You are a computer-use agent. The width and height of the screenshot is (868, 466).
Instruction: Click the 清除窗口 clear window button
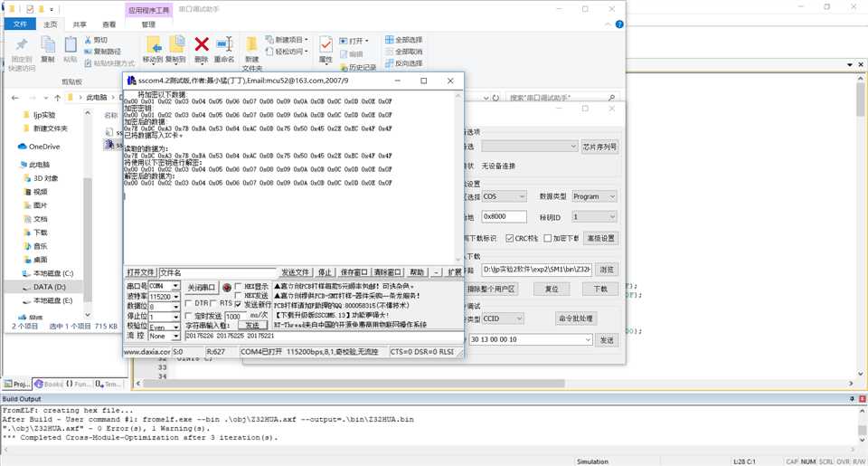pos(387,272)
